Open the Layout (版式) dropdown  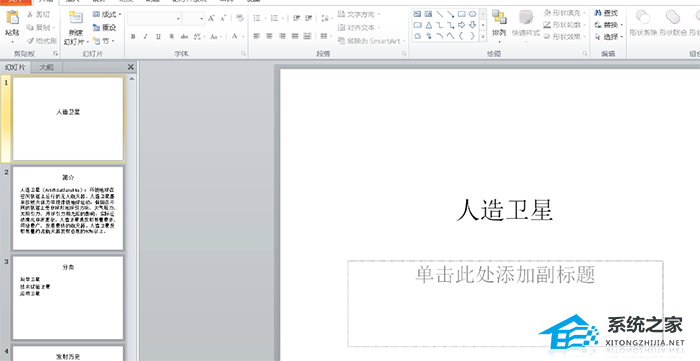(107, 14)
